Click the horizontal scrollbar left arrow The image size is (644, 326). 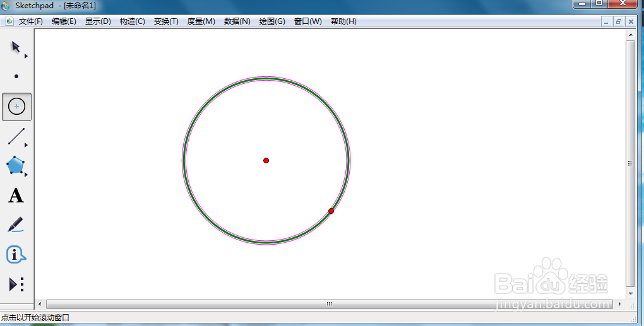point(40,305)
